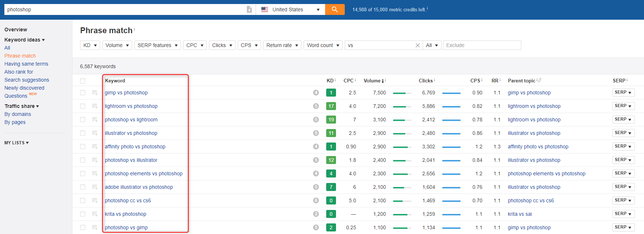The width and height of the screenshot is (644, 234).
Task: Check the box for illustrator vs photoshop
Action: pos(83,133)
